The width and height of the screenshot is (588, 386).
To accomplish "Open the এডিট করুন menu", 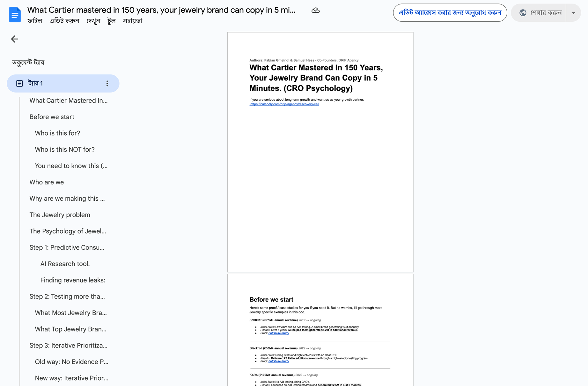I will point(64,21).
